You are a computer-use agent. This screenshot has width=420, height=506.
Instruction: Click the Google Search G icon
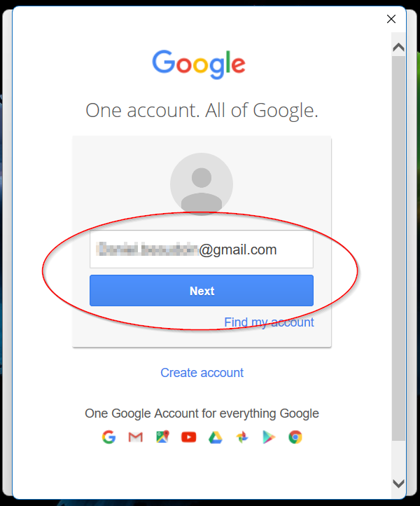coord(108,437)
